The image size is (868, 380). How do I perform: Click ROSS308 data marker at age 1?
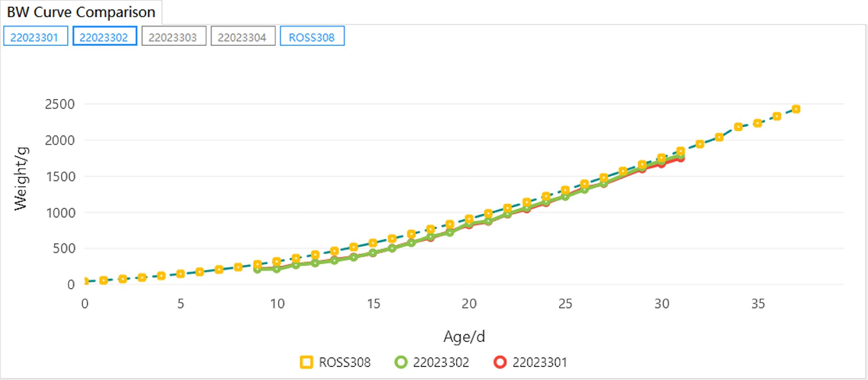tap(104, 280)
